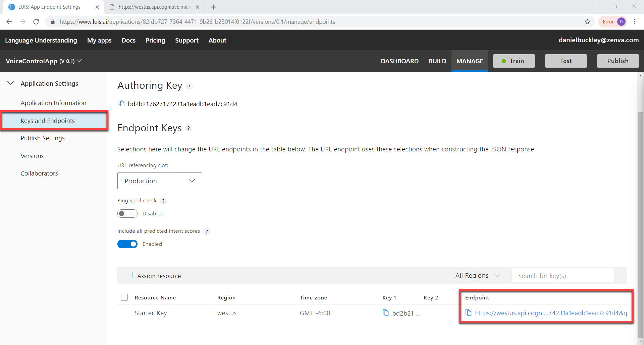This screenshot has height=345, width=644.
Task: Open the westus endpoint URL link
Action: 551,313
